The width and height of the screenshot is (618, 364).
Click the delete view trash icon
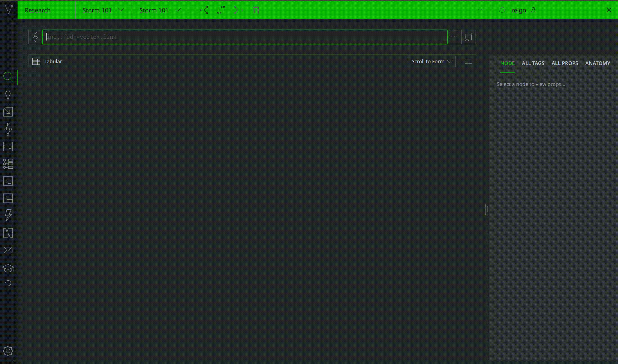256,10
